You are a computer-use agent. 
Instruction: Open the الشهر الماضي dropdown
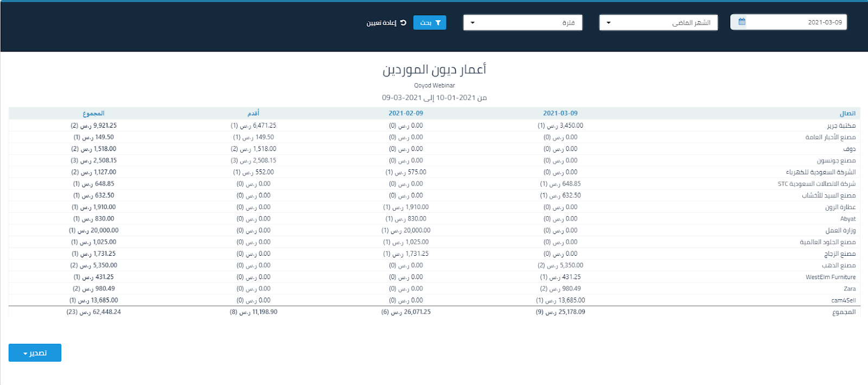658,23
